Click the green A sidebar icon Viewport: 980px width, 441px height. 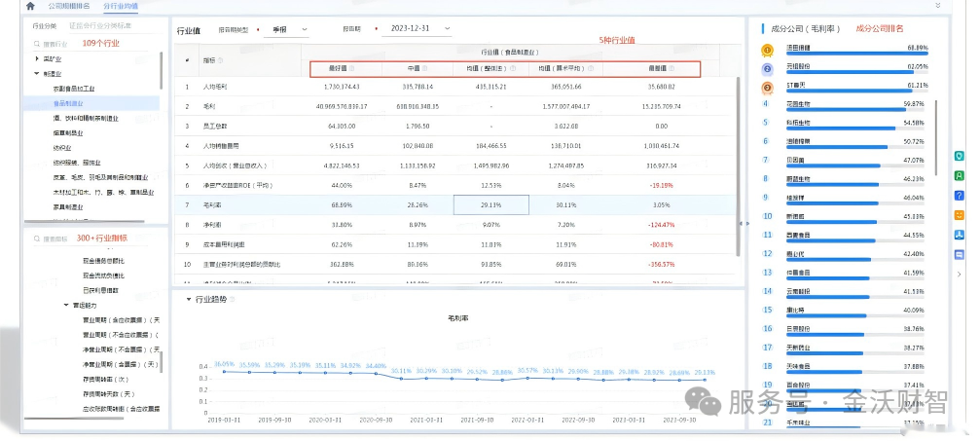(960, 176)
